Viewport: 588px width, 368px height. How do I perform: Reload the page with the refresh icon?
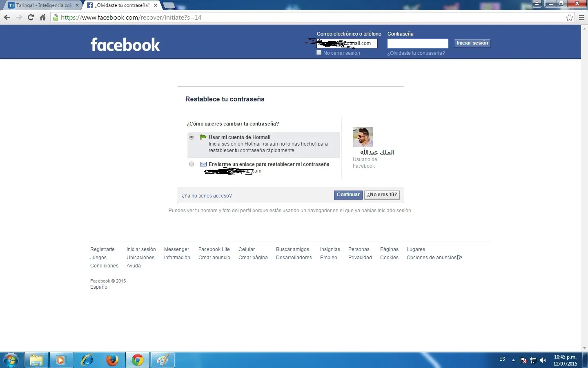(31, 18)
